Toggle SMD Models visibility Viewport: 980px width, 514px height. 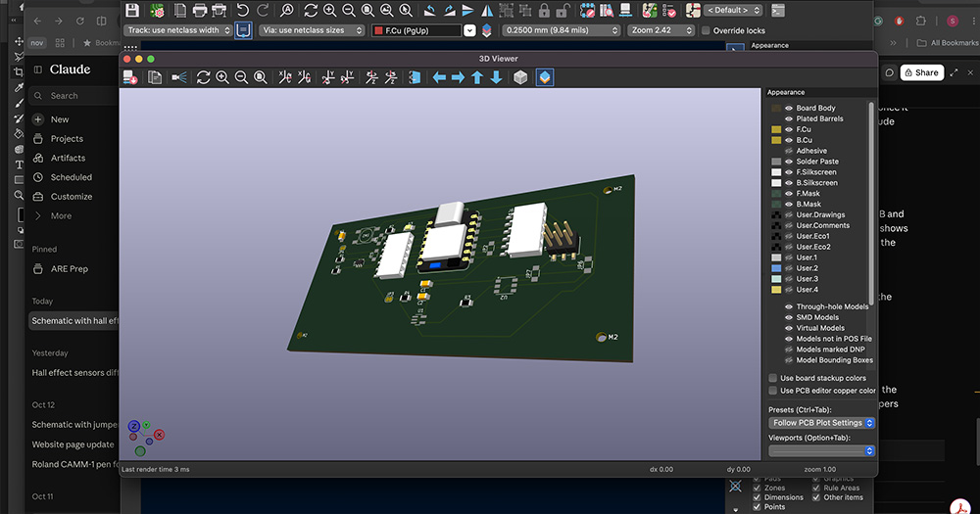pyautogui.click(x=789, y=317)
